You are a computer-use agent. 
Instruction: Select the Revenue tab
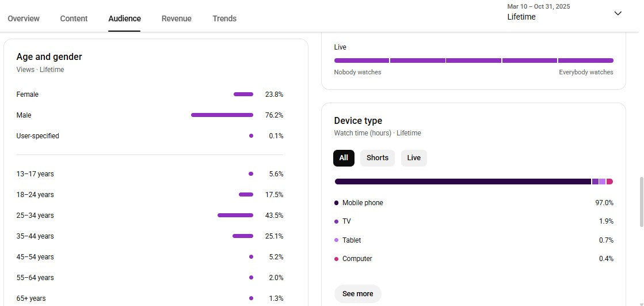coord(176,18)
